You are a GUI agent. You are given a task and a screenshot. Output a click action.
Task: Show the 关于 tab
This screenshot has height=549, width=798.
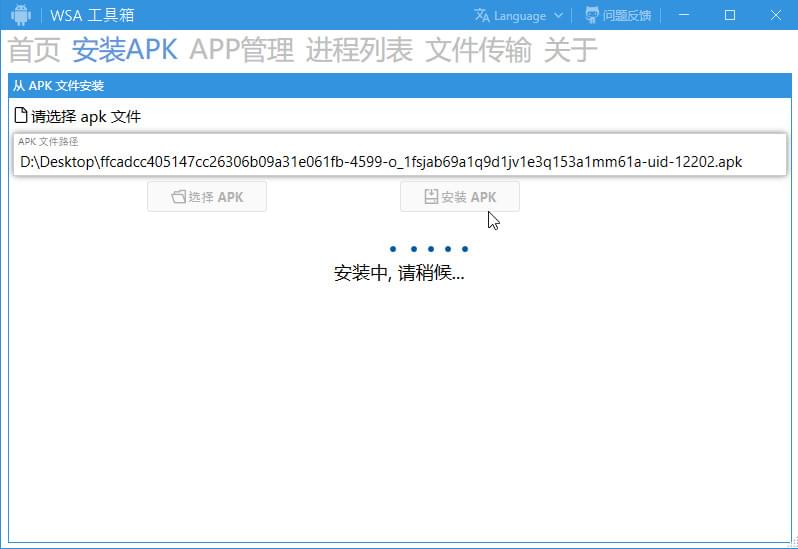point(570,50)
